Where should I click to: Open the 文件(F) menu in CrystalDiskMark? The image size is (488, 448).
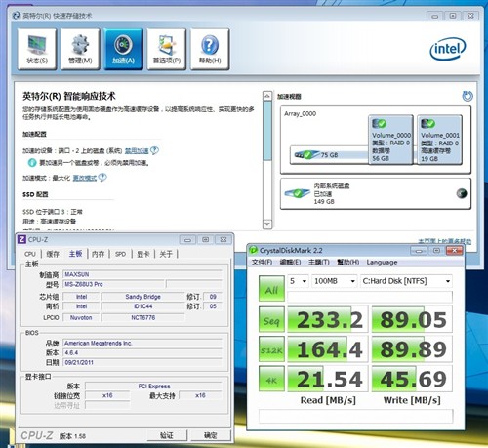tap(262, 262)
